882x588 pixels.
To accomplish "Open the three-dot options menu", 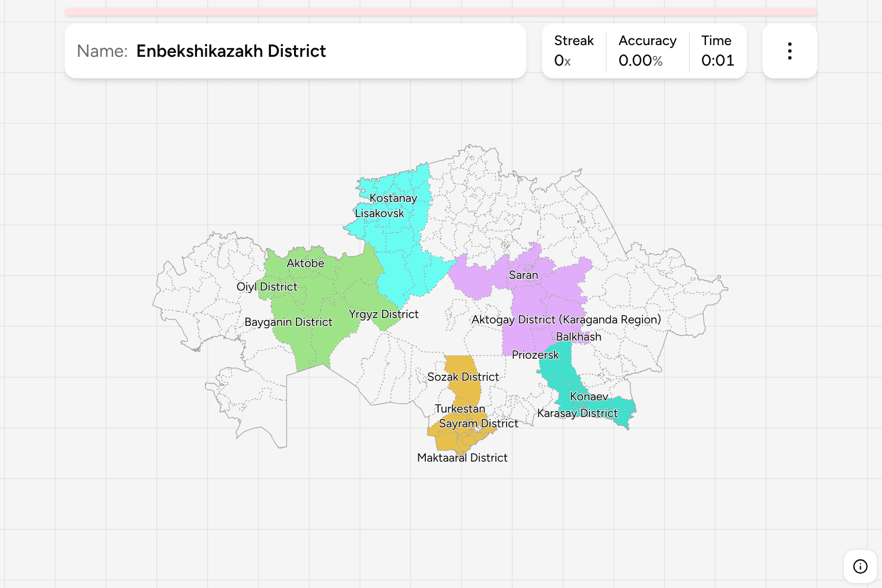I will coord(789,51).
